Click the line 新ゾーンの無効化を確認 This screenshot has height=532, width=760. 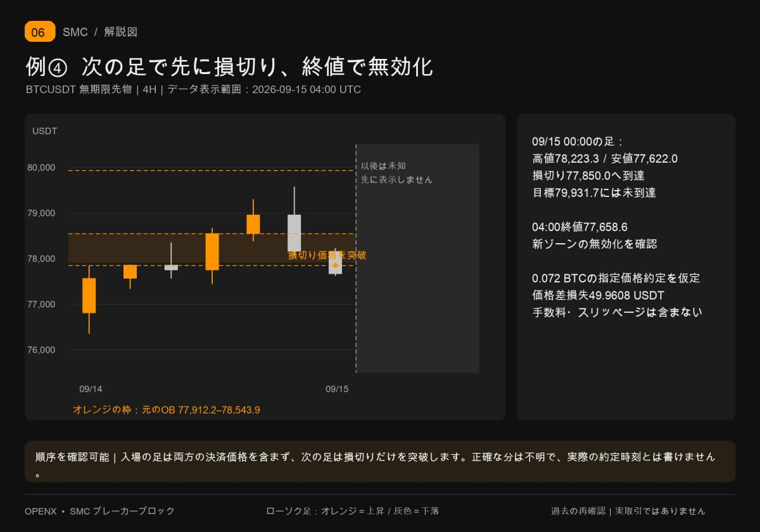(x=594, y=244)
